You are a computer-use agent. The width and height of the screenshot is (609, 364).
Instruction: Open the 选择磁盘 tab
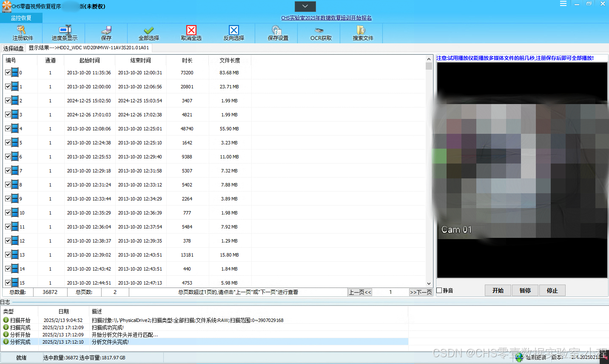[x=14, y=48]
